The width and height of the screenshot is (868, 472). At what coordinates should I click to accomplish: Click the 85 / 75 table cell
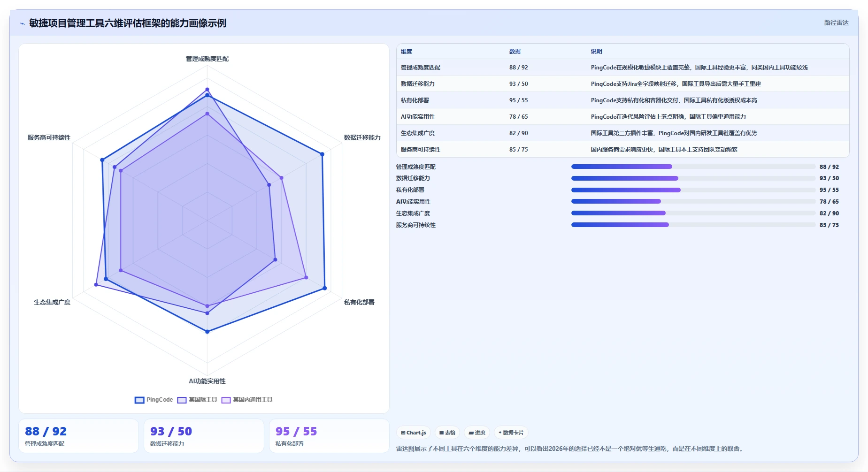pos(518,150)
